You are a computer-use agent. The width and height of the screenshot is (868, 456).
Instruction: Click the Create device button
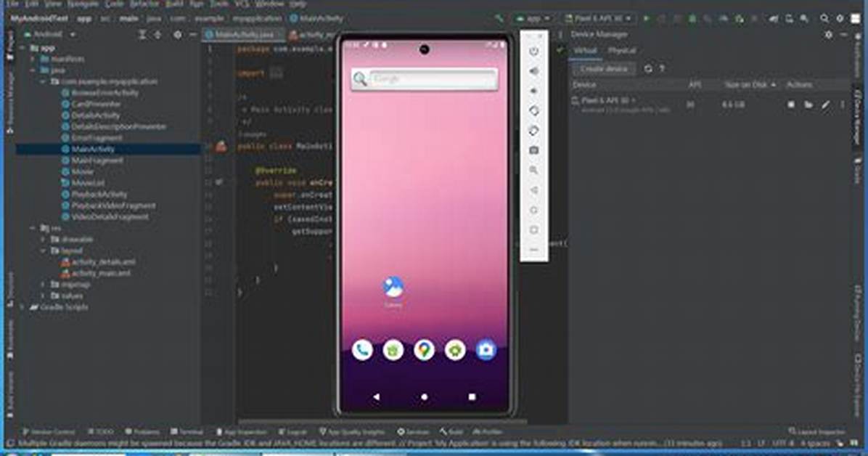[x=603, y=69]
